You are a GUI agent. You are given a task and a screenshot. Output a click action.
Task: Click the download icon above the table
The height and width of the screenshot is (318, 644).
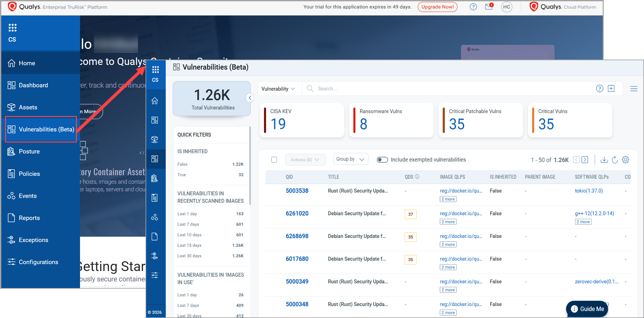pos(604,160)
